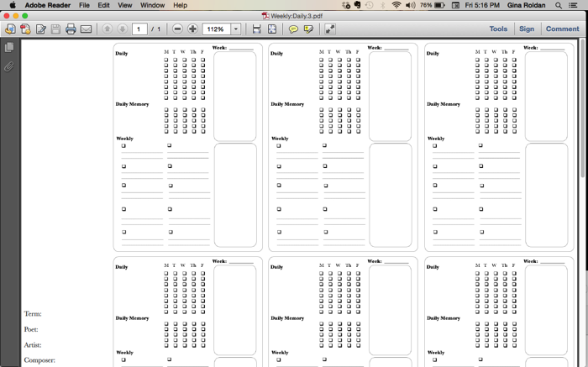Go to next page arrow
This screenshot has height=367, width=588.
(x=123, y=29)
